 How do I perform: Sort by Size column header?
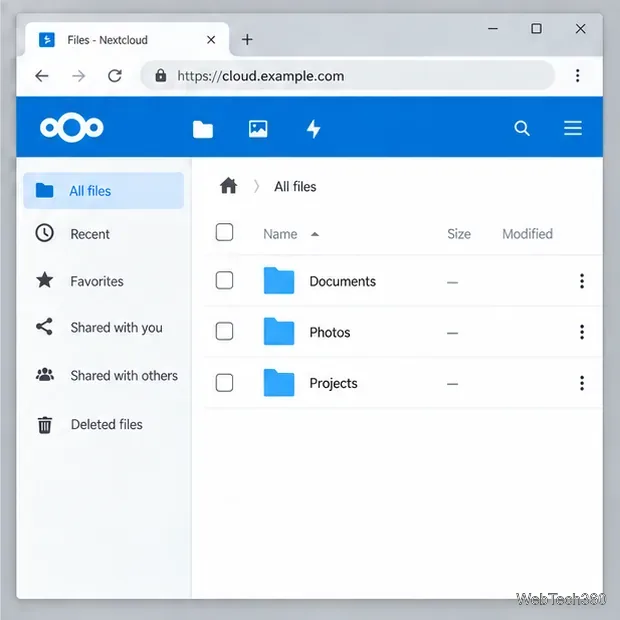tap(459, 234)
